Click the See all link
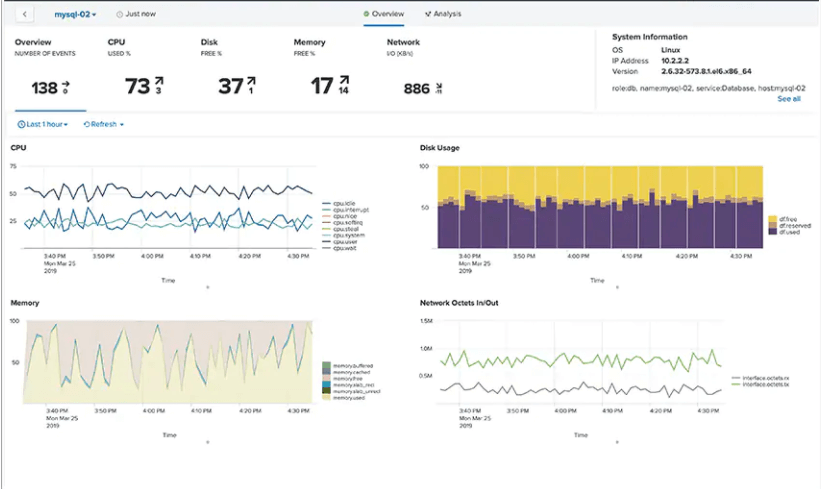This screenshot has height=489, width=821. [789, 99]
